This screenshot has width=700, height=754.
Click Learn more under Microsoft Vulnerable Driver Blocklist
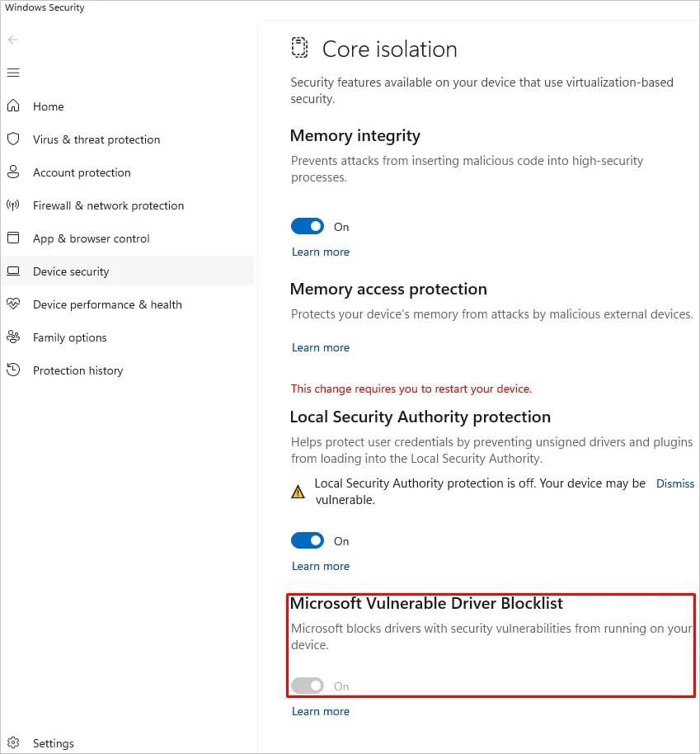tap(321, 711)
